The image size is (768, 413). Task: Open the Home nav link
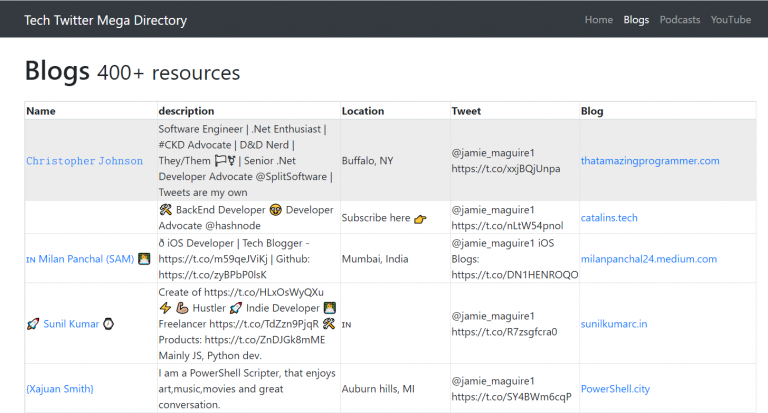coord(599,20)
